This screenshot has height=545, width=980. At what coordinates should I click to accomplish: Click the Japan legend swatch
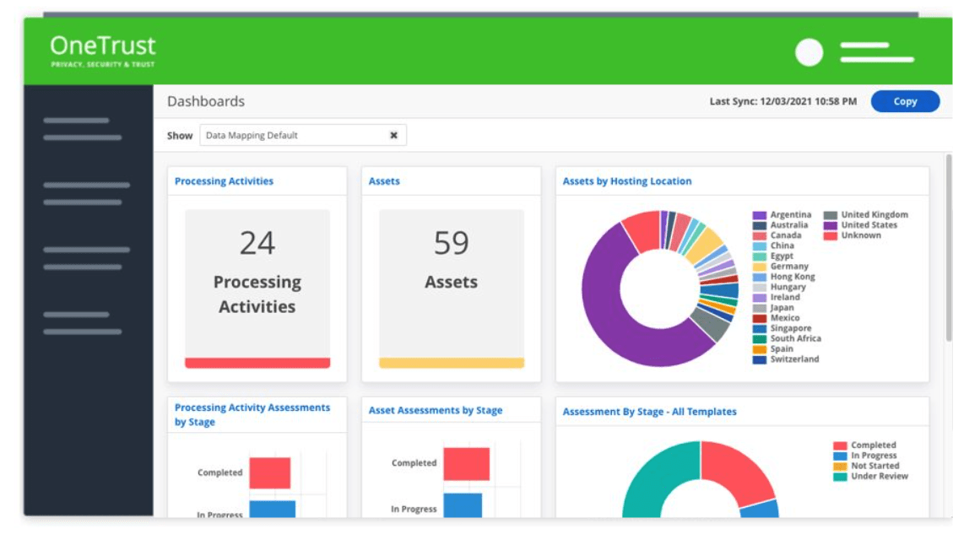tap(760, 308)
